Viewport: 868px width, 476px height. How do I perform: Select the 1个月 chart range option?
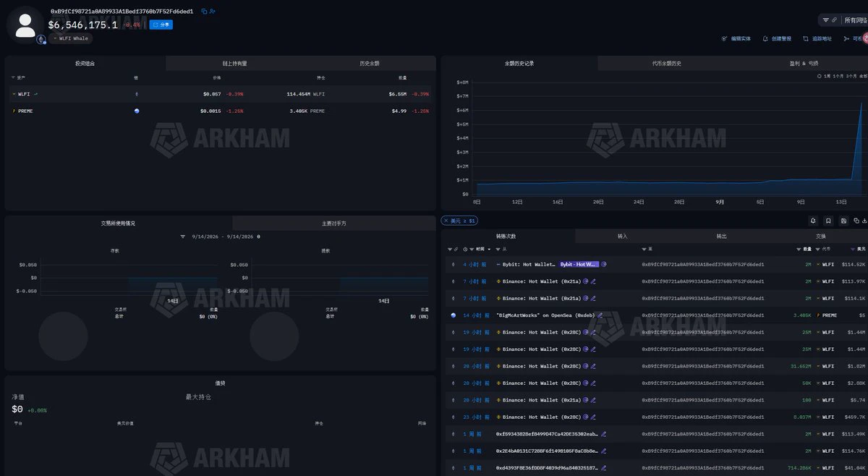[838, 76]
